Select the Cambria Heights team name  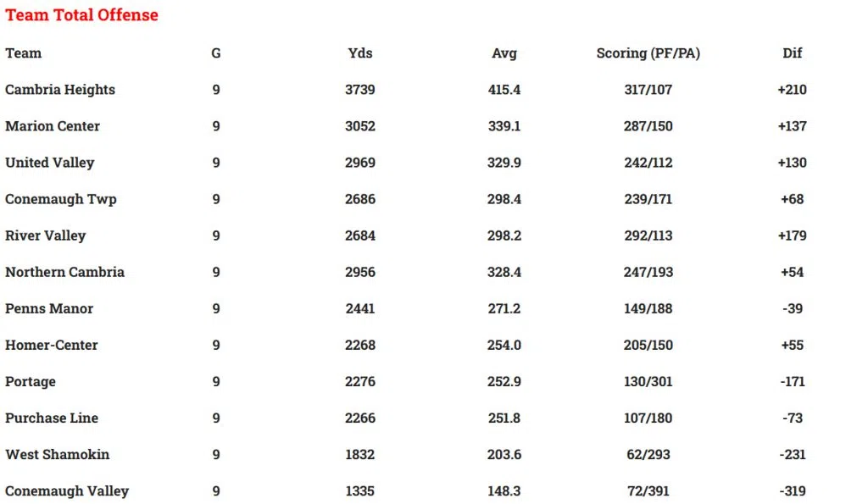[x=60, y=90]
